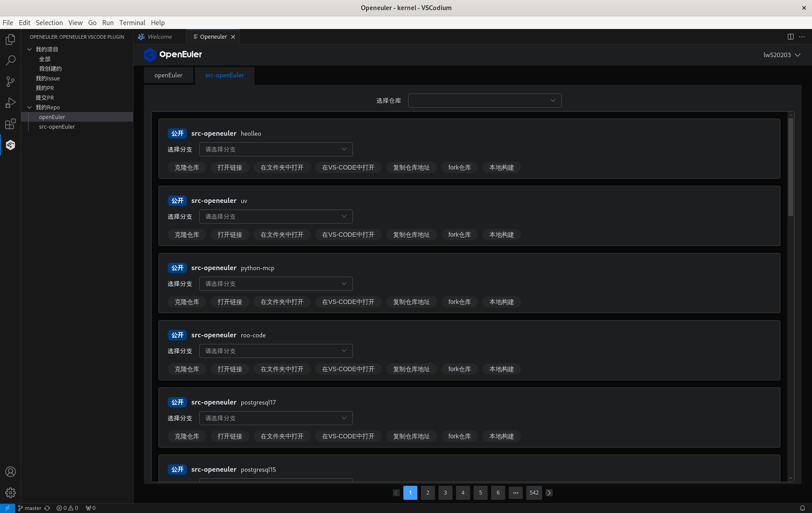Screen dimensions: 812x513
Task: Open the Manage settings gear
Action: point(11,493)
